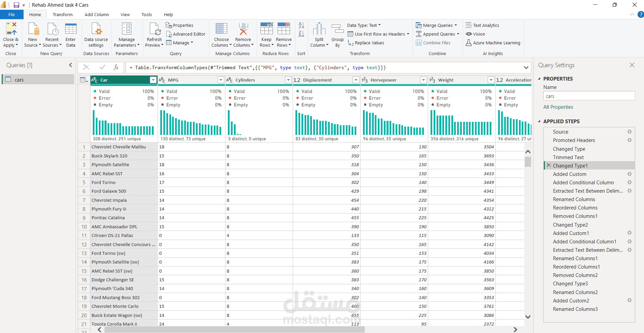Expand the formula bar
This screenshot has height=333, width=644.
click(526, 67)
